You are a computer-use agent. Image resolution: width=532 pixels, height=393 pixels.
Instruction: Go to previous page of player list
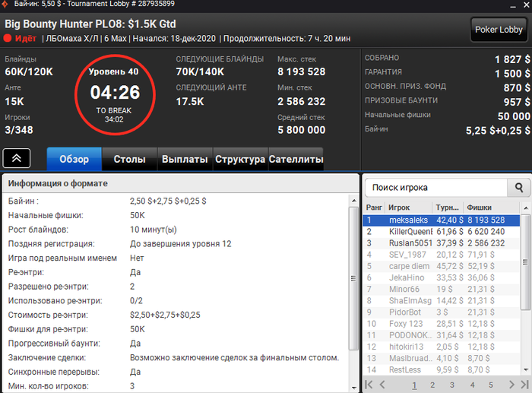(x=382, y=385)
